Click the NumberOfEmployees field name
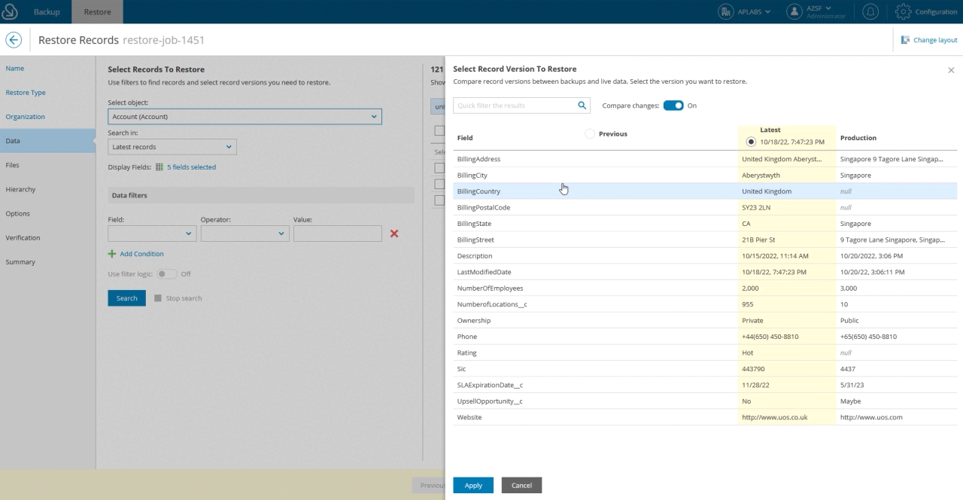The width and height of the screenshot is (963, 500). pyautogui.click(x=490, y=288)
